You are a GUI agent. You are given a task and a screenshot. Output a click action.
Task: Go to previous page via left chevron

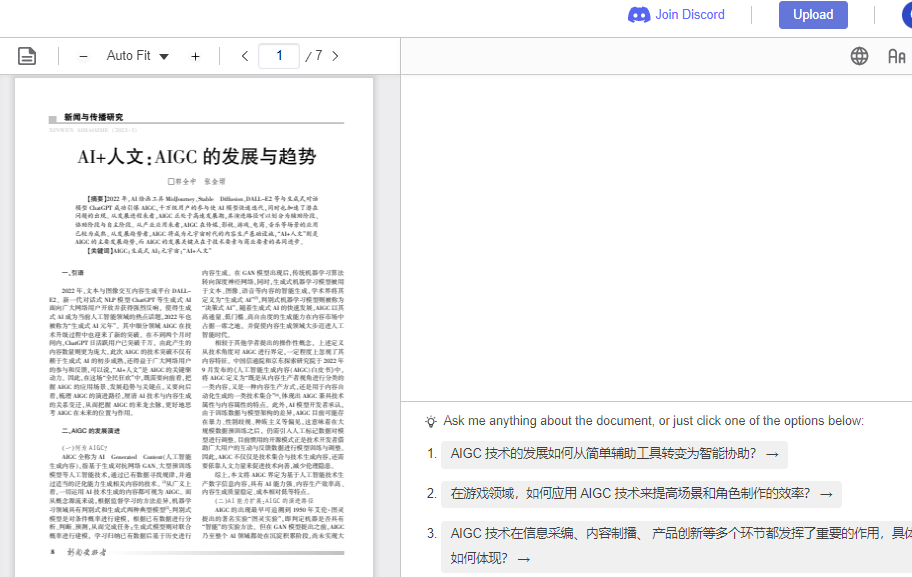click(x=245, y=56)
